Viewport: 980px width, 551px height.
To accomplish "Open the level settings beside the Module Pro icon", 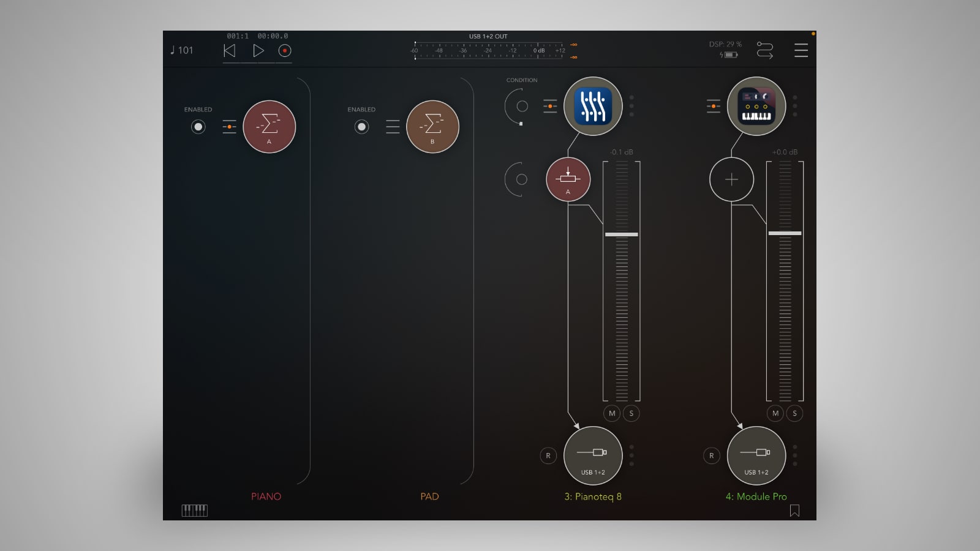I will (x=712, y=106).
